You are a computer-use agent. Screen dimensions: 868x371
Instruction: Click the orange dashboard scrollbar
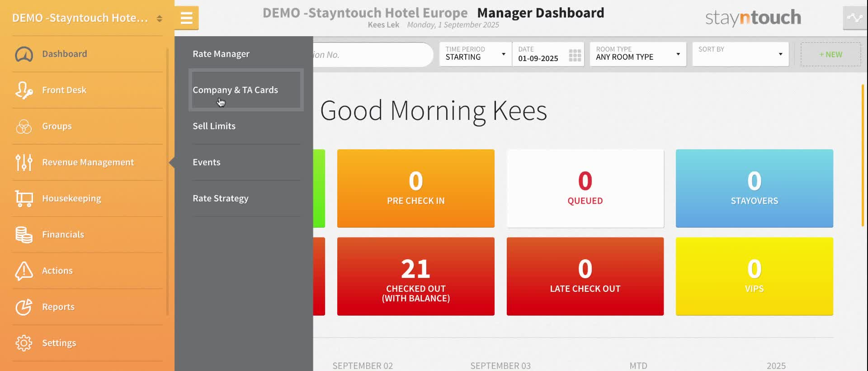[863, 155]
